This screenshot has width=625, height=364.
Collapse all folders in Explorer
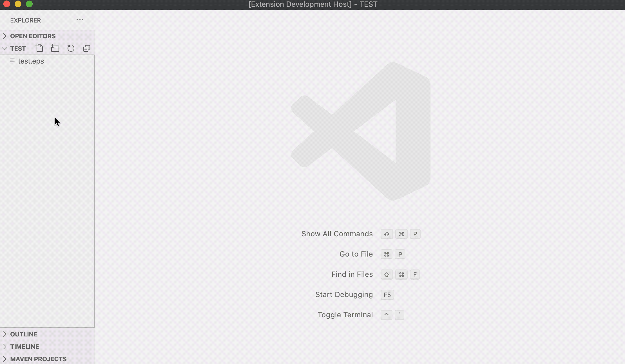87,48
